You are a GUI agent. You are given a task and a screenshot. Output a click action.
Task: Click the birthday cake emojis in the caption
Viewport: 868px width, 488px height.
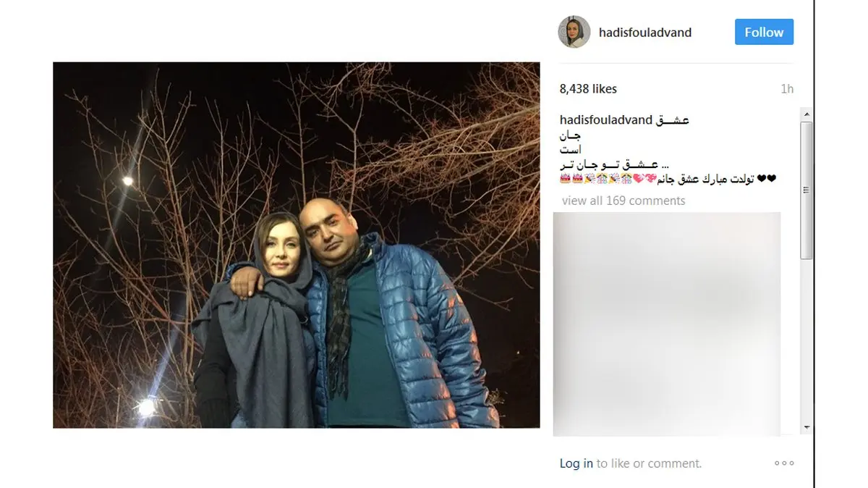click(x=571, y=179)
